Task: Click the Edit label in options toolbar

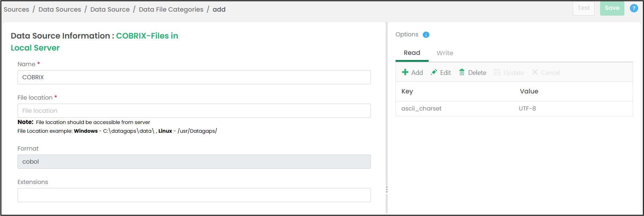Action: click(445, 73)
